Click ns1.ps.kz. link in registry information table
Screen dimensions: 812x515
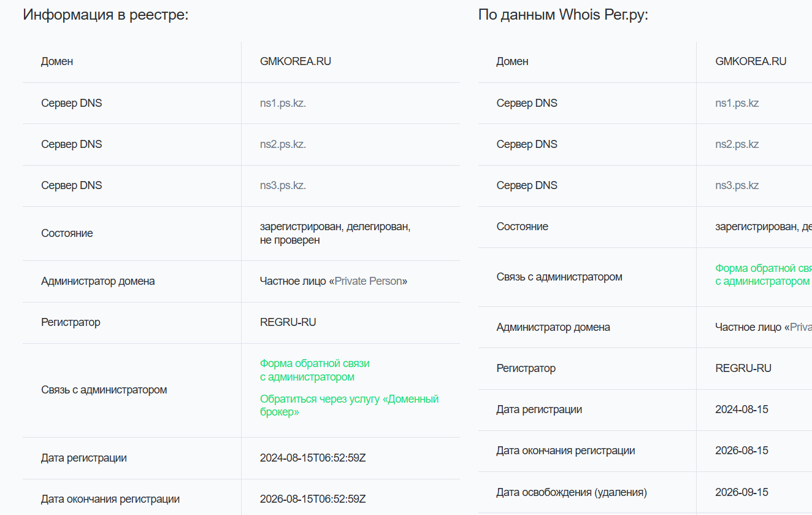(283, 103)
